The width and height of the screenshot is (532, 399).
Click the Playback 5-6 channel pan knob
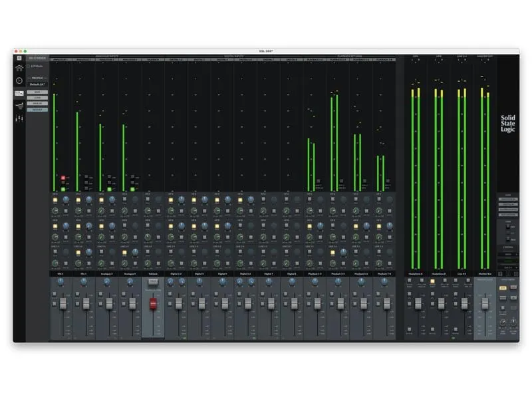pyautogui.click(x=361, y=281)
